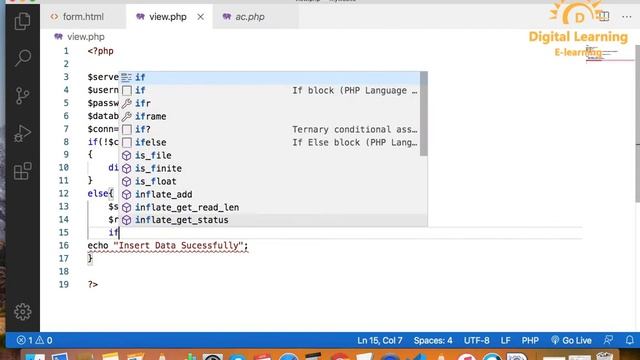The height and width of the screenshot is (360, 640).
Task: Change language mode via PHP
Action: click(x=530, y=340)
